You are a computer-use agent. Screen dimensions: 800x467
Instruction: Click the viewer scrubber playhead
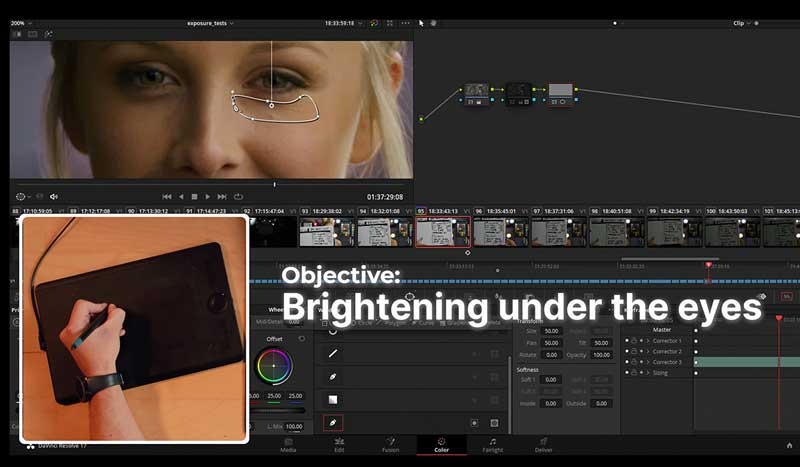[274, 184]
